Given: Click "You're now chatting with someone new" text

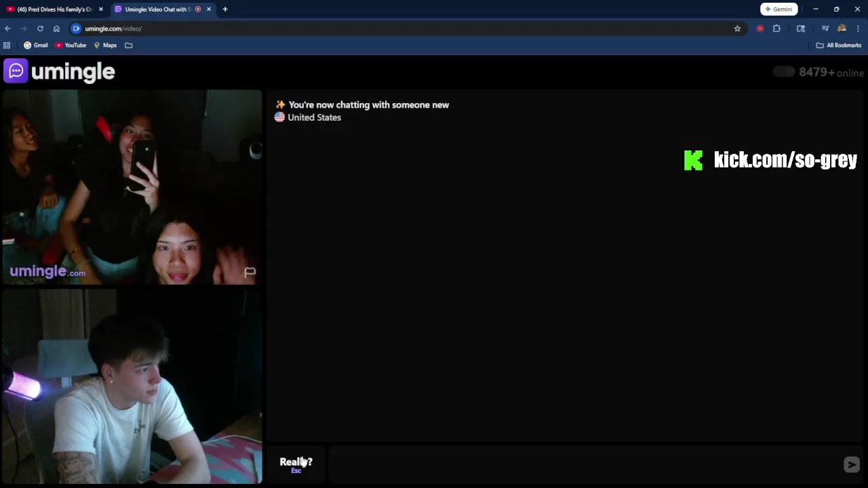Looking at the screenshot, I should [369, 105].
